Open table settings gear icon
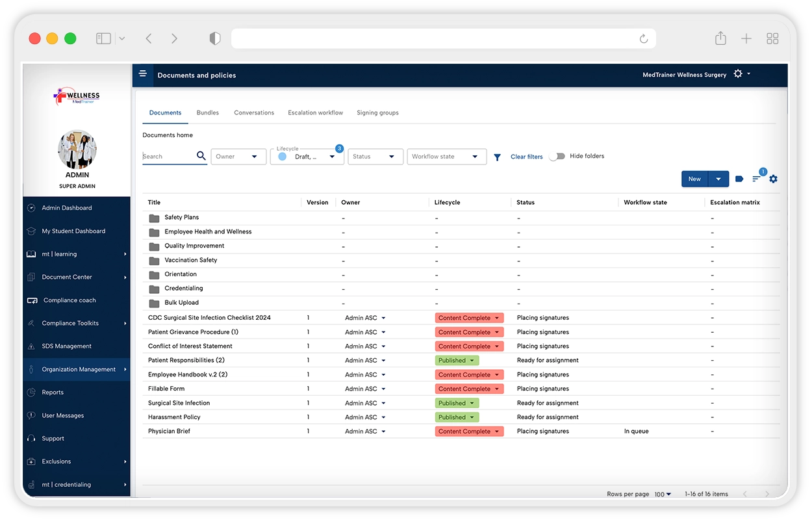 click(x=773, y=179)
